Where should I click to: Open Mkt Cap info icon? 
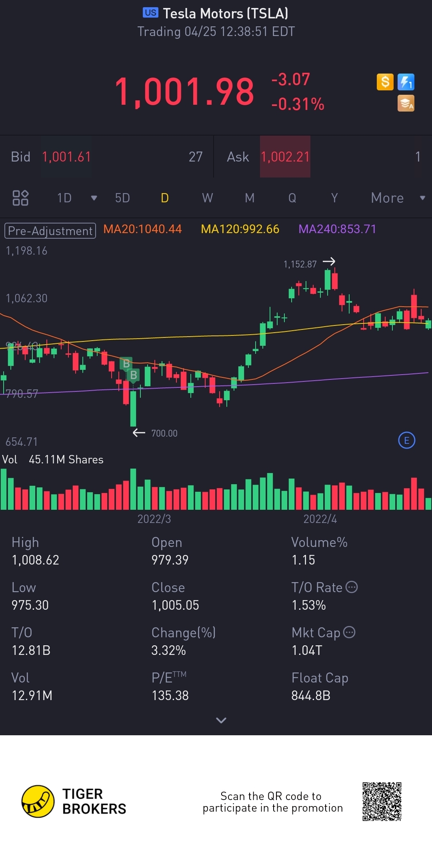click(x=349, y=632)
